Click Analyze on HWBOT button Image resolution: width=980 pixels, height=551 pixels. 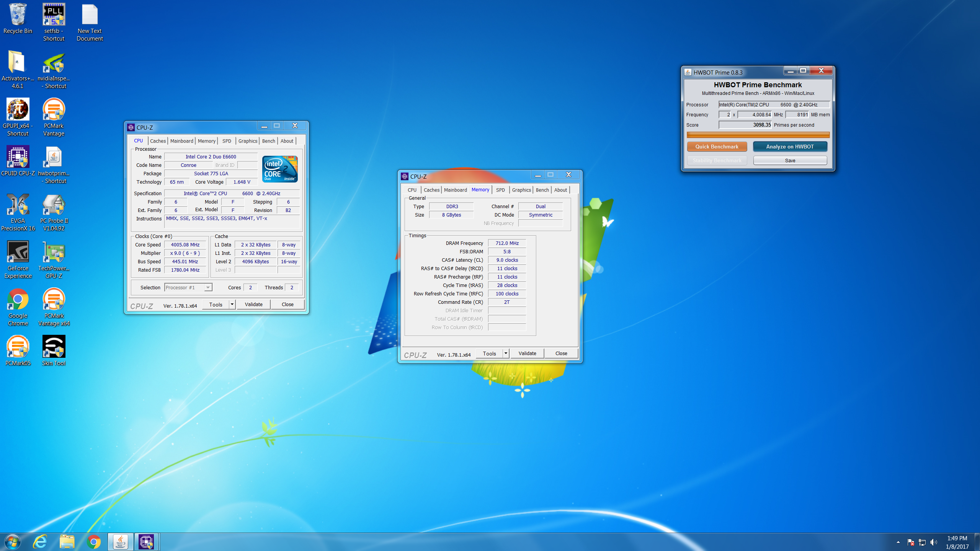pyautogui.click(x=790, y=147)
